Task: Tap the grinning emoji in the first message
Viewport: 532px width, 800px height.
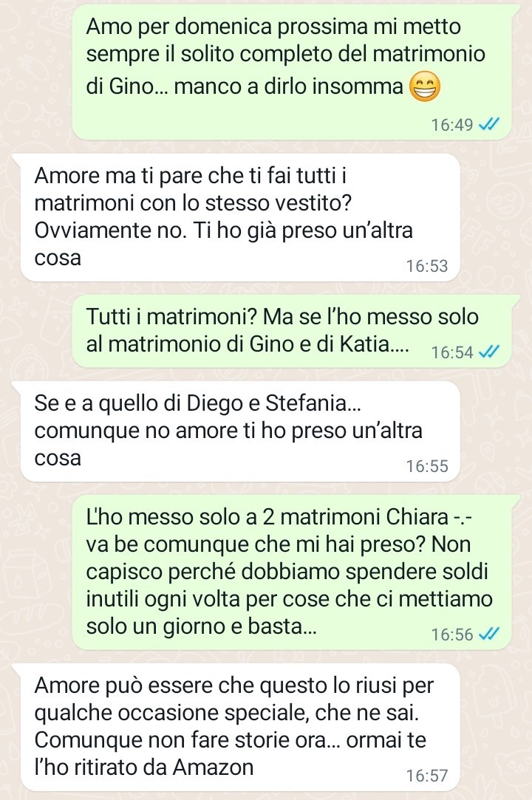Action: point(425,86)
